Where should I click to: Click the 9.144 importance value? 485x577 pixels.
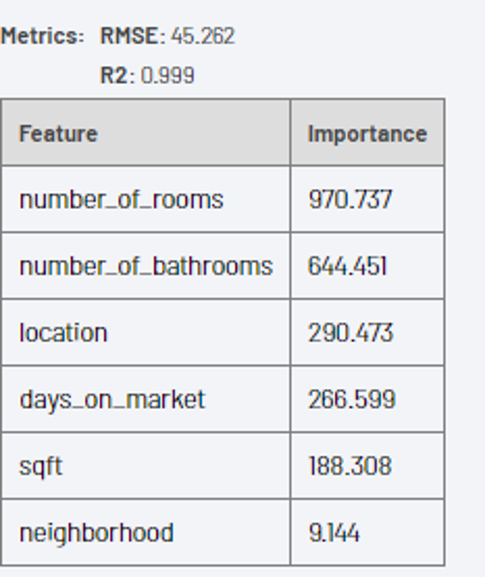[x=334, y=532]
